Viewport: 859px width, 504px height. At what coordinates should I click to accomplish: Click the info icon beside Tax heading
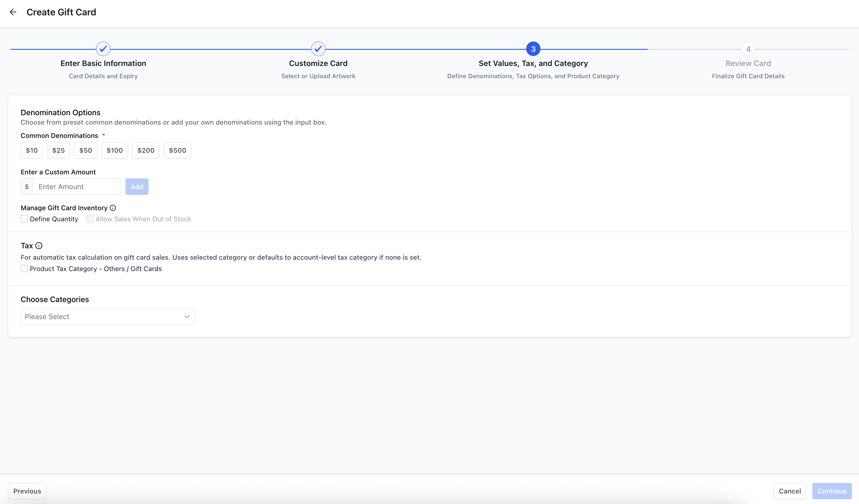[x=39, y=246]
